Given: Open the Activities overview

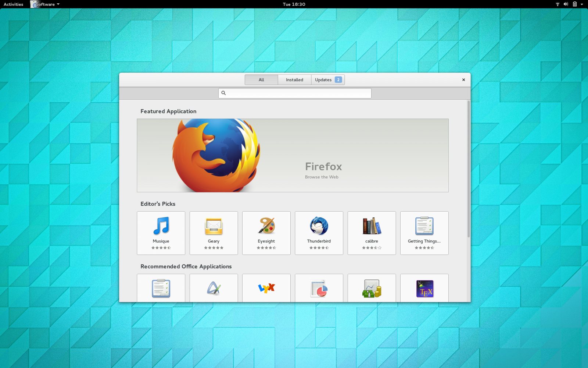Looking at the screenshot, I should coord(14,4).
